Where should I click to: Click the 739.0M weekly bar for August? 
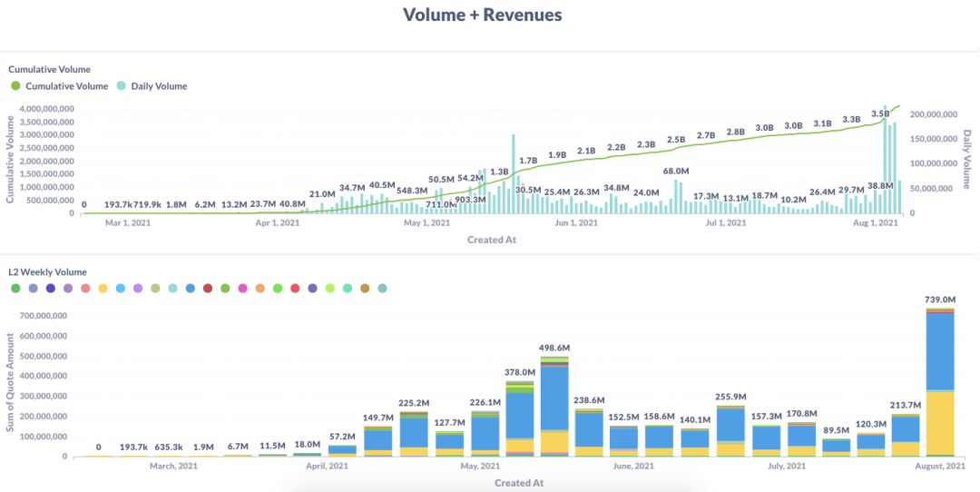coord(940,382)
